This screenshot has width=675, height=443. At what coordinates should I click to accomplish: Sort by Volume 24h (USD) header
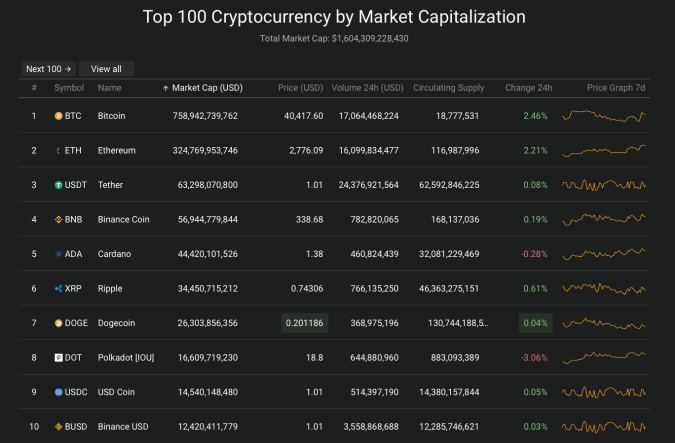(367, 88)
